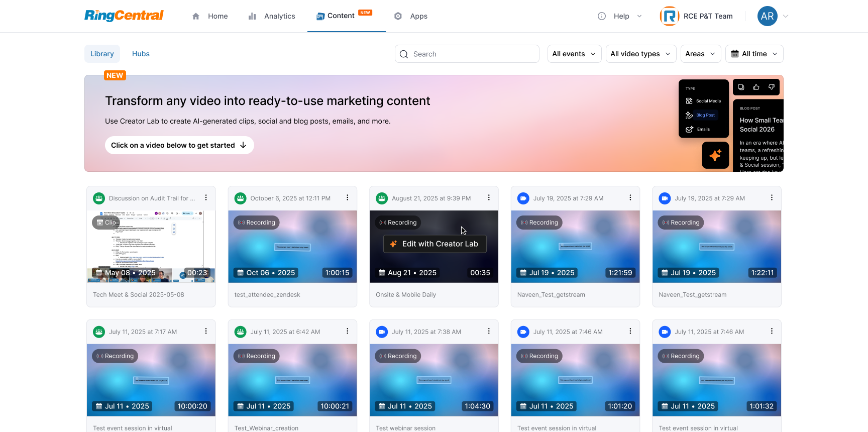868x432 pixels.
Task: Click the 'Test webinar session' title
Action: click(406, 428)
